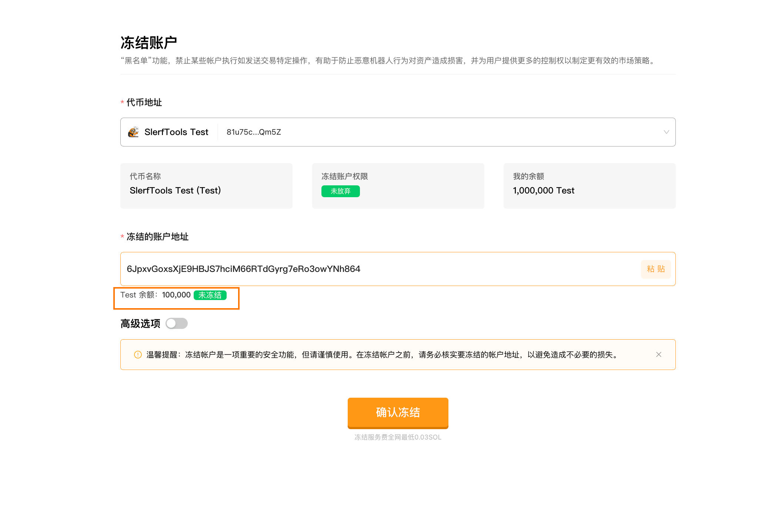The height and width of the screenshot is (532, 768).
Task: Click the 0.03SOL service fee note
Action: (x=398, y=437)
